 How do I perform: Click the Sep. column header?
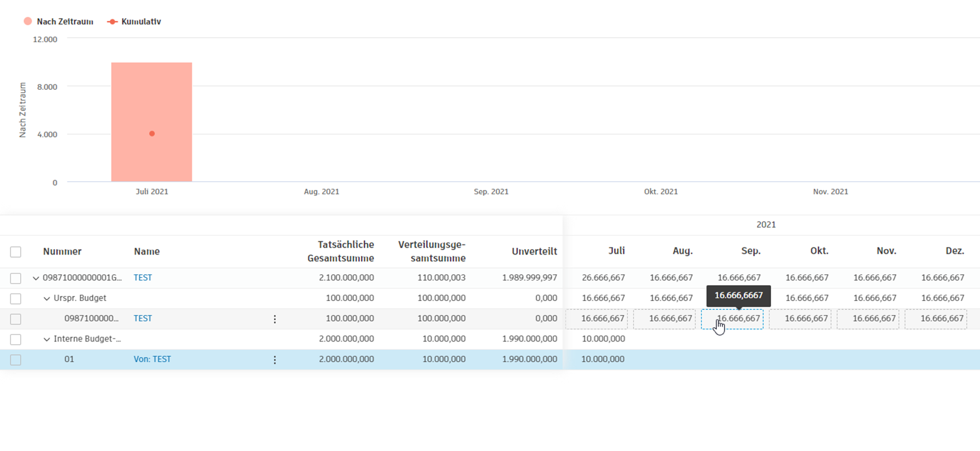point(751,251)
